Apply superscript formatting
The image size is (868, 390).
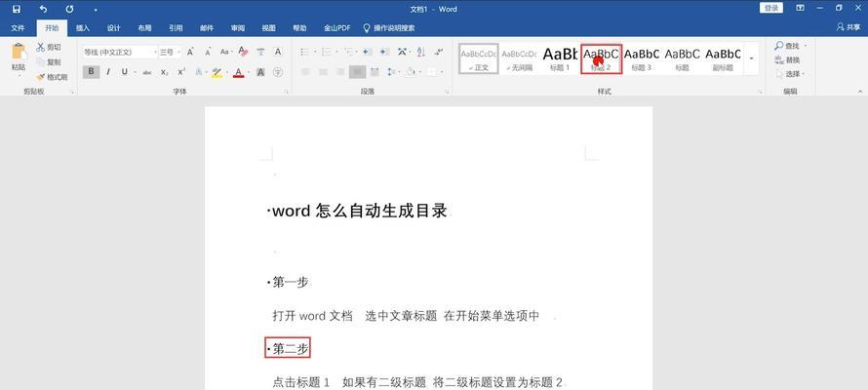coord(182,72)
